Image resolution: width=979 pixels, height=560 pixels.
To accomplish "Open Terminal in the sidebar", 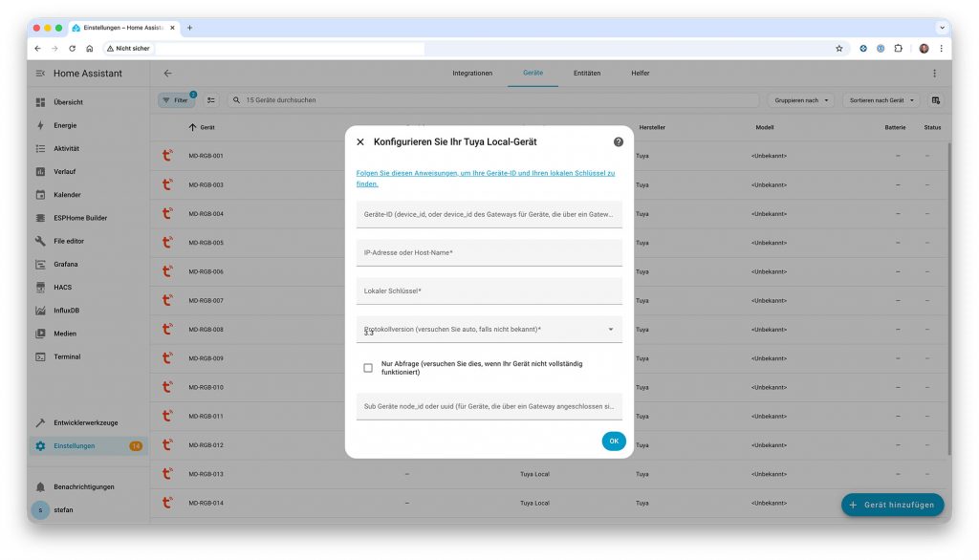I will tap(67, 356).
